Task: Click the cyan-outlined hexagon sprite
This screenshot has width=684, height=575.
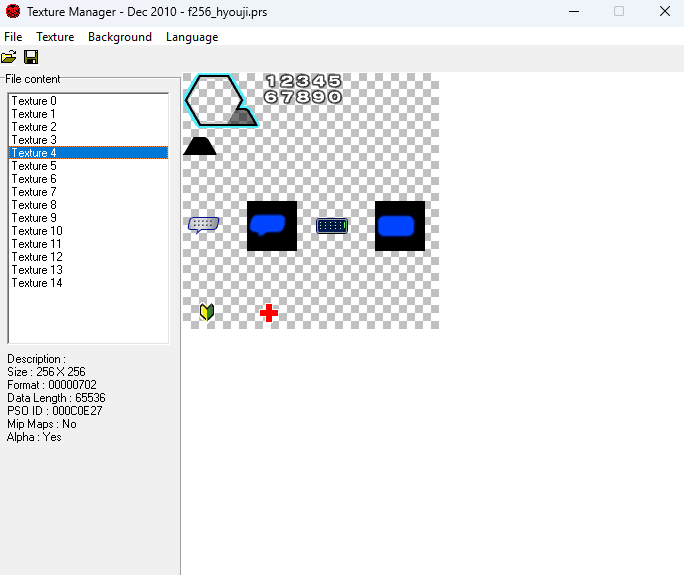Action: [x=215, y=100]
